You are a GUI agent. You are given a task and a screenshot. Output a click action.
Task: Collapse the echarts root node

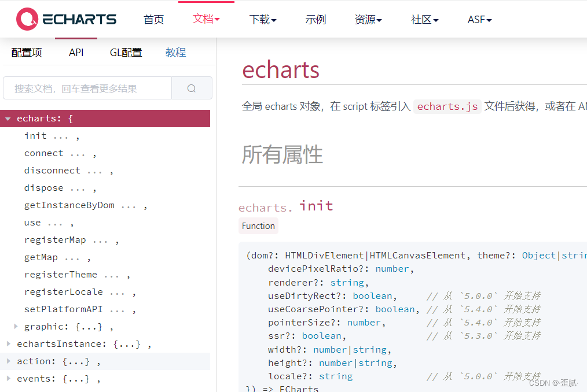[x=8, y=118]
